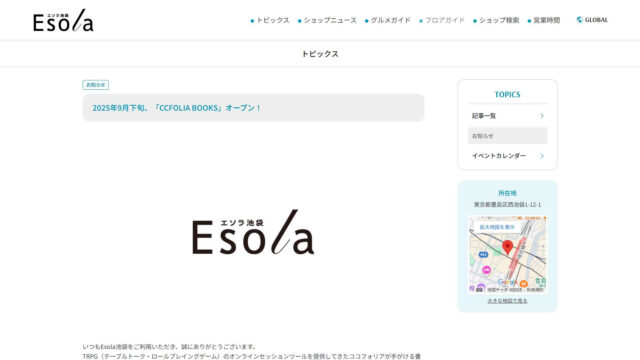The height and width of the screenshot is (360, 640).
Task: Click the お知らせ category tag above the title
Action: tap(96, 85)
